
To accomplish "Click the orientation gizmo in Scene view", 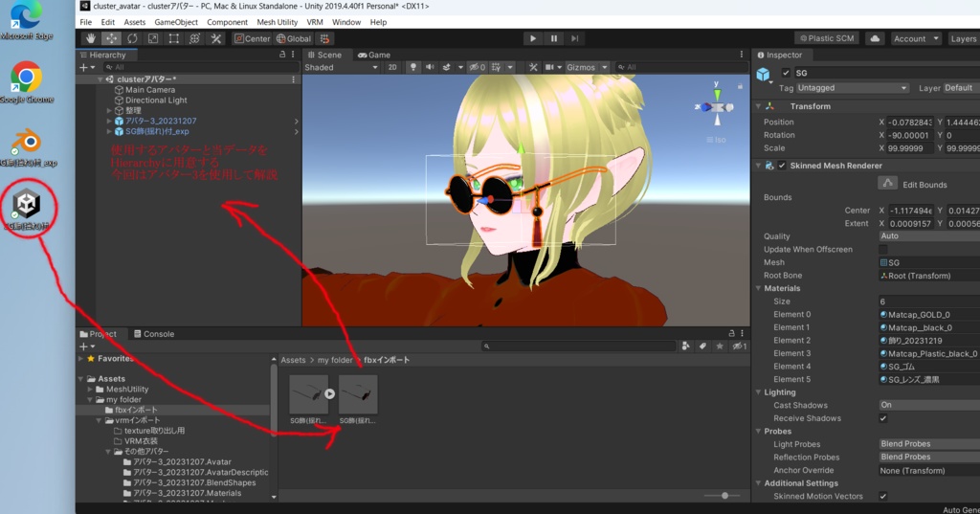I will point(717,106).
